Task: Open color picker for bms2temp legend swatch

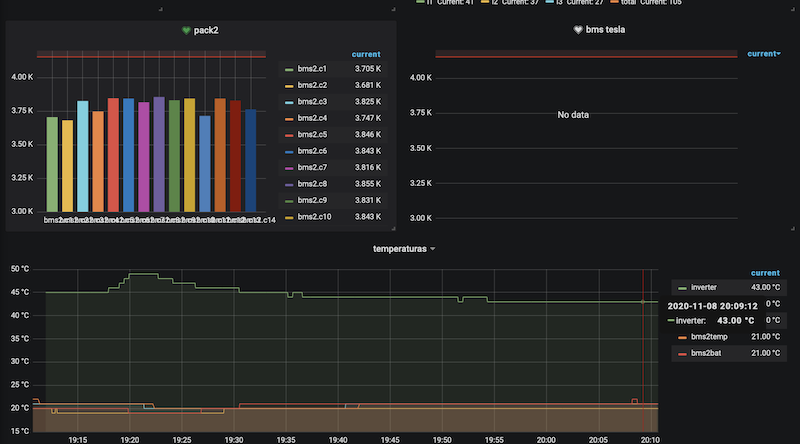Action: tap(682, 338)
